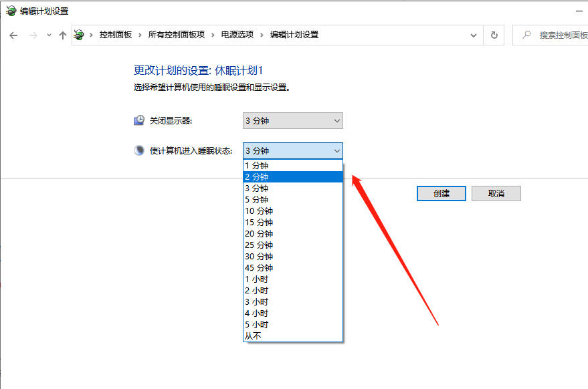Click the 创建 button
The image size is (588, 389).
[441, 193]
